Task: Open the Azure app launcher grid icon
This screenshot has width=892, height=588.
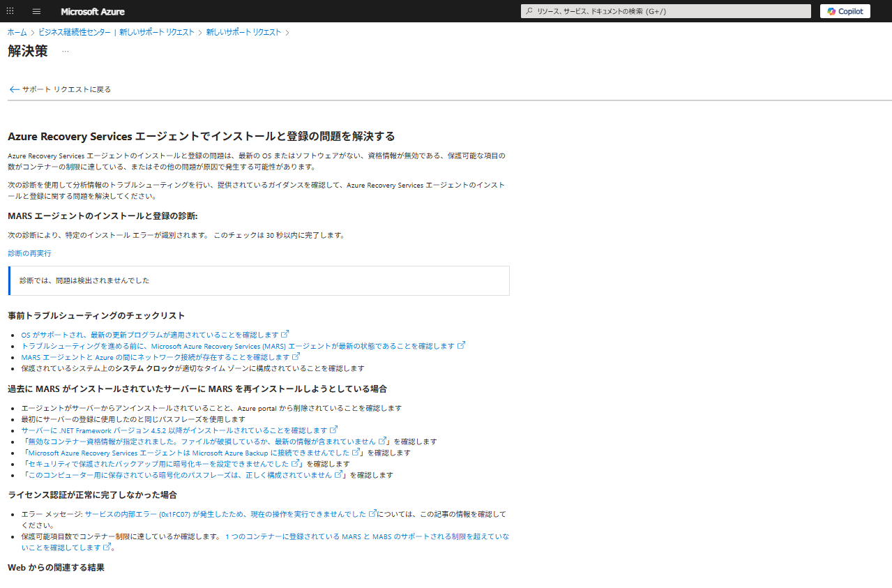Action: coord(10,11)
